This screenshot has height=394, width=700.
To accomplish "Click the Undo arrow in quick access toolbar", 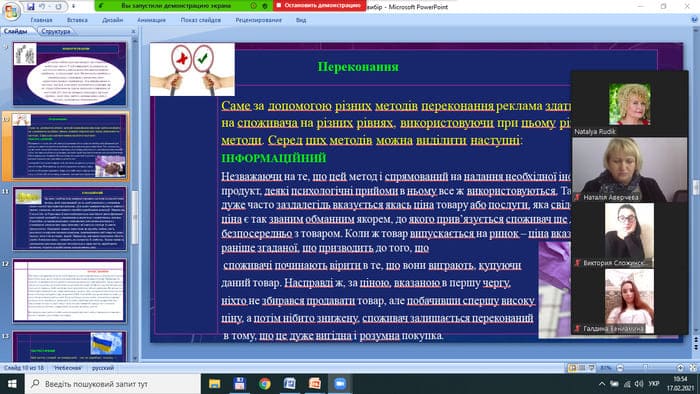I will pos(42,7).
